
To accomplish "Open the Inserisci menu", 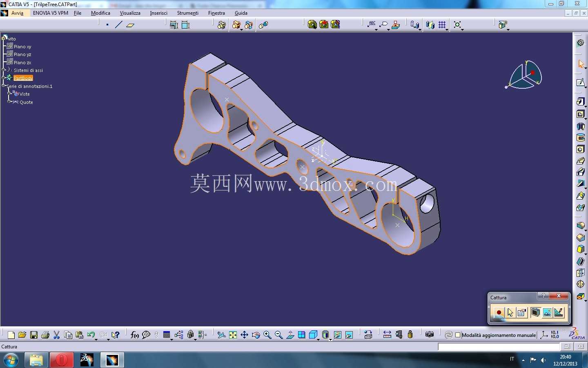I will point(159,13).
